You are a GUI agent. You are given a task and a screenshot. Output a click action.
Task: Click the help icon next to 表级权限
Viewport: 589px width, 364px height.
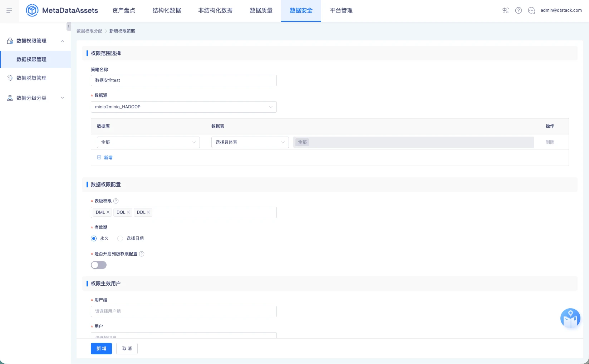pos(116,201)
